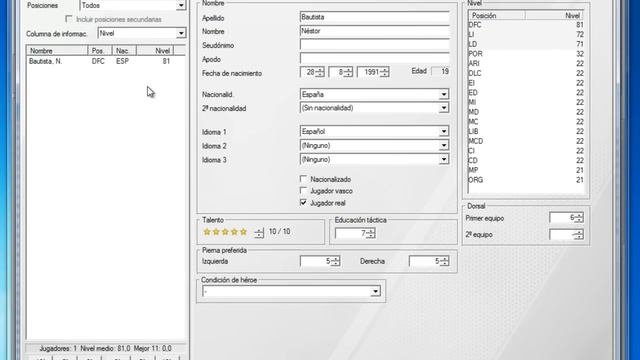Image resolution: width=640 pixels, height=360 pixels.
Task: Click the empty Apodo field
Action: click(374, 58)
